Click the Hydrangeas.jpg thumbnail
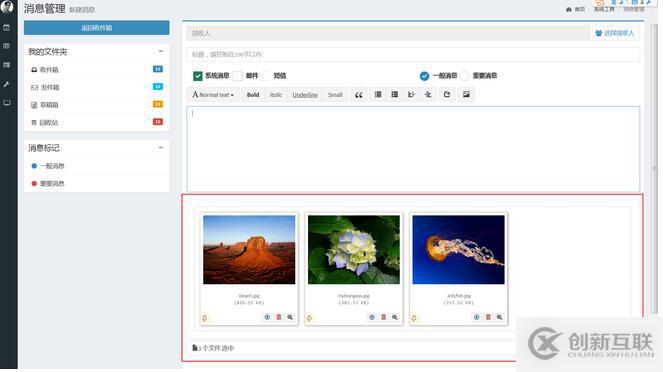 point(353,249)
